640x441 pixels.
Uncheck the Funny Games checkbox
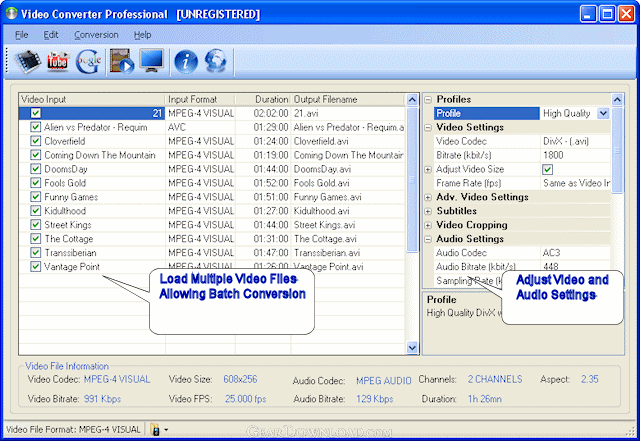36,196
